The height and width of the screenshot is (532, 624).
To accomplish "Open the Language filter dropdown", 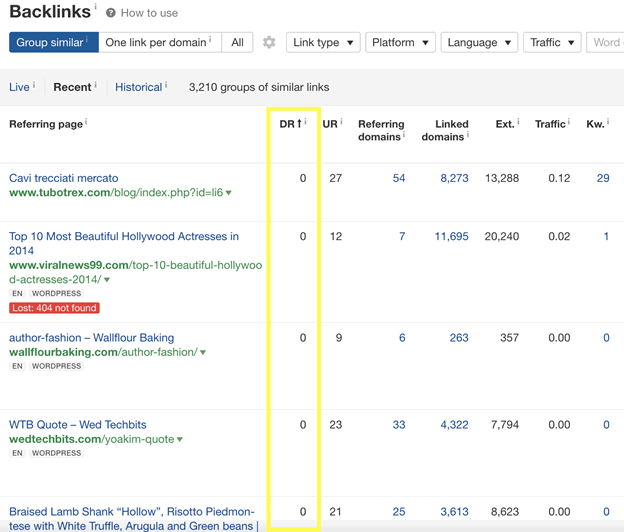I will point(479,42).
